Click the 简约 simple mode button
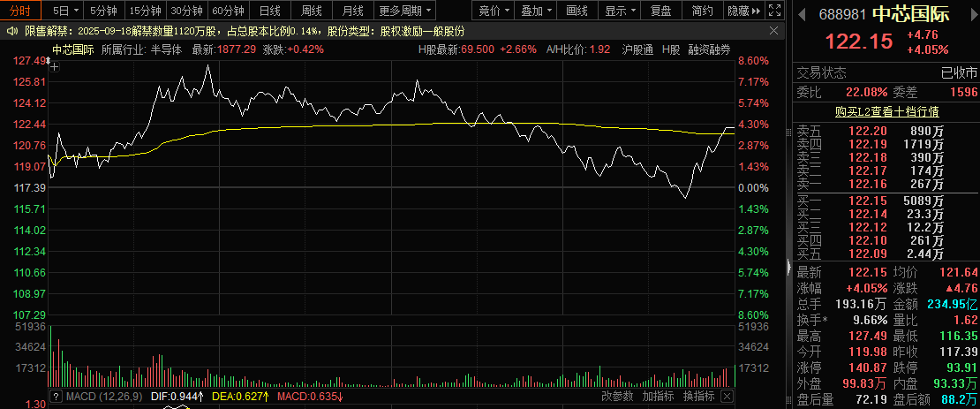The image size is (980, 409). click(x=702, y=11)
